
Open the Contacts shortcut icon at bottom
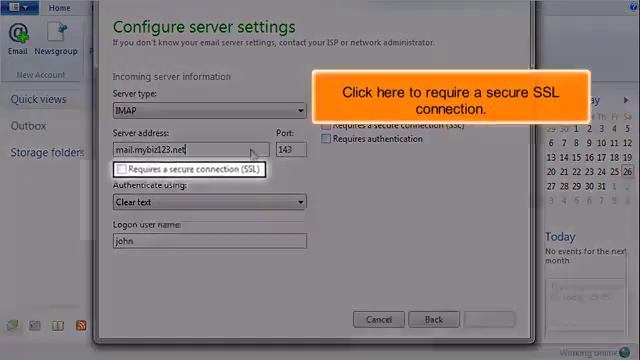[x=58, y=325]
